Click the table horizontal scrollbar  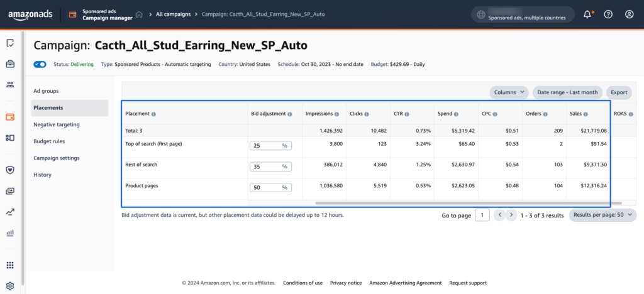468,203
